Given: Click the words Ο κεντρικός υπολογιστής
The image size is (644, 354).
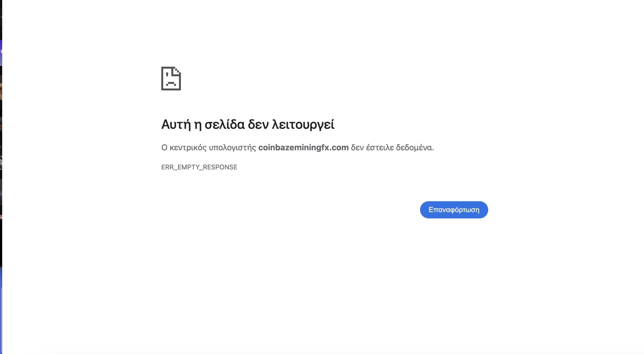Looking at the screenshot, I should (209, 147).
